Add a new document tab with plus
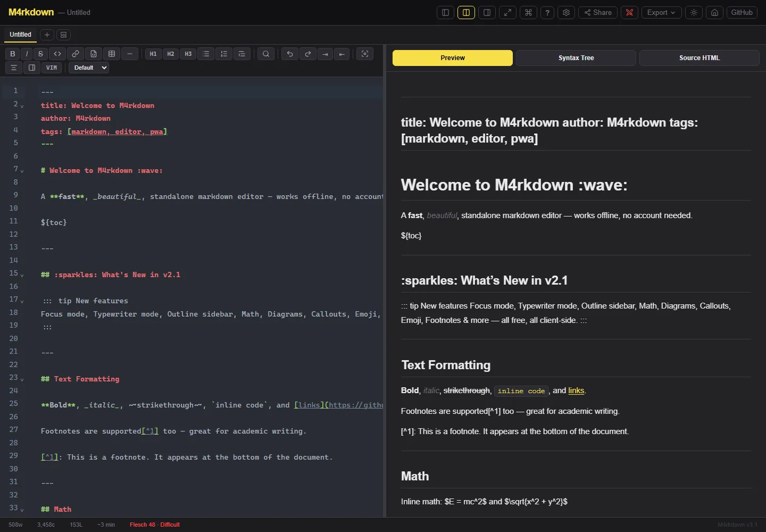This screenshot has height=532, width=766. point(47,35)
